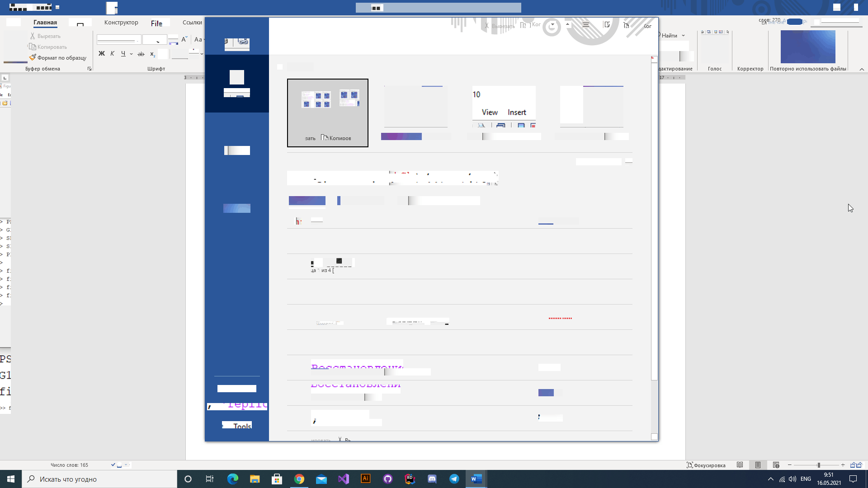868x488 pixels.
Task: Click the spelling check status icon
Action: (x=116, y=465)
